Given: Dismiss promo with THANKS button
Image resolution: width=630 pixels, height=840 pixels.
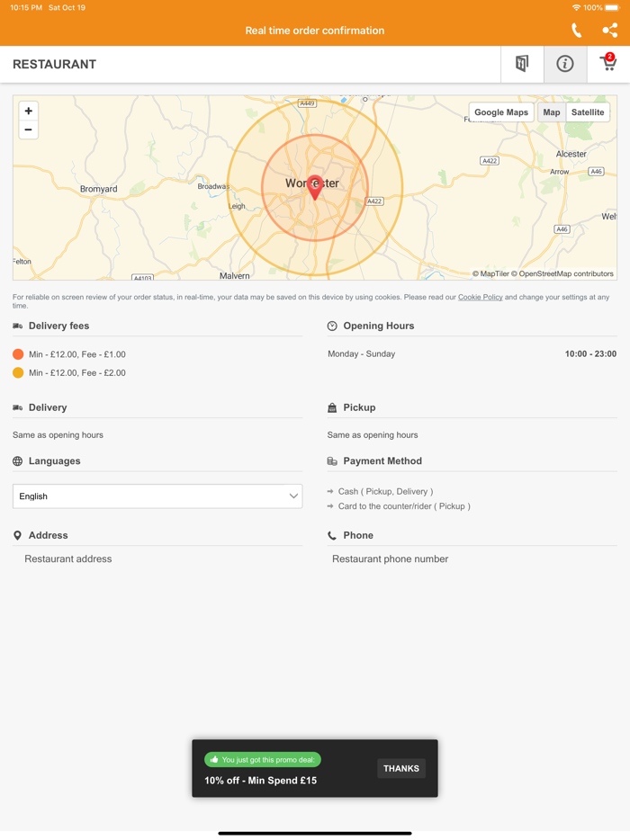Looking at the screenshot, I should [x=401, y=768].
